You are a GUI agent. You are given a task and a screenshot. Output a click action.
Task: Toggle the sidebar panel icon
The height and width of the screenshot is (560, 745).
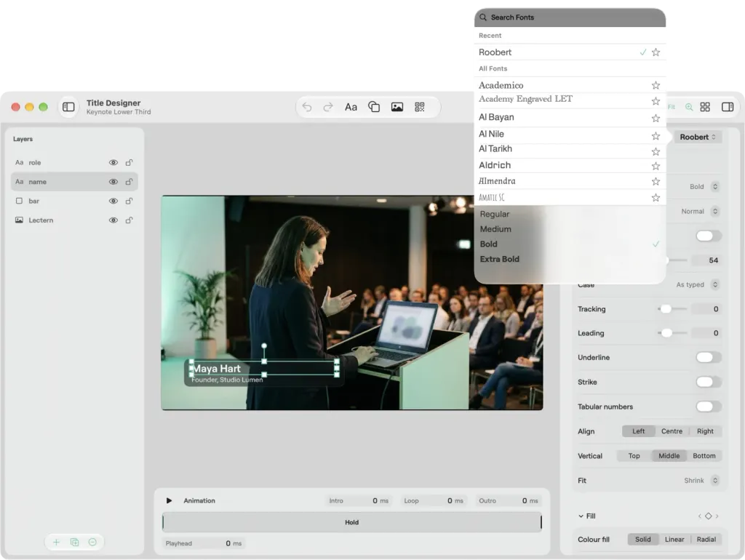[68, 107]
